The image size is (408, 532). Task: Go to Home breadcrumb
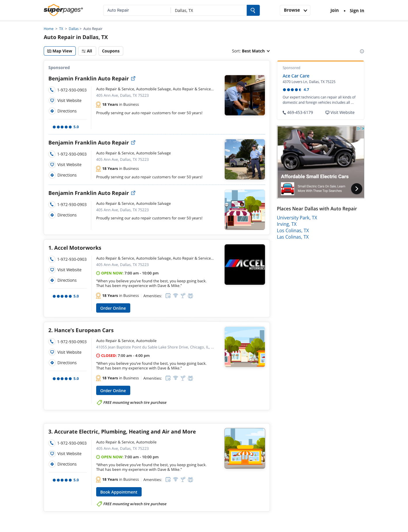[49, 29]
